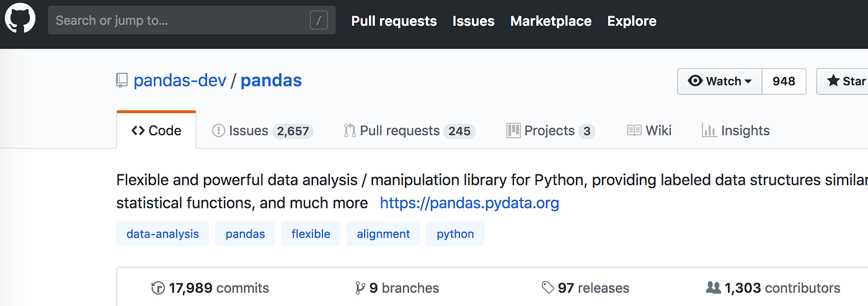The width and height of the screenshot is (868, 306).
Task: Click the Issues count badge 2,657
Action: click(x=293, y=131)
